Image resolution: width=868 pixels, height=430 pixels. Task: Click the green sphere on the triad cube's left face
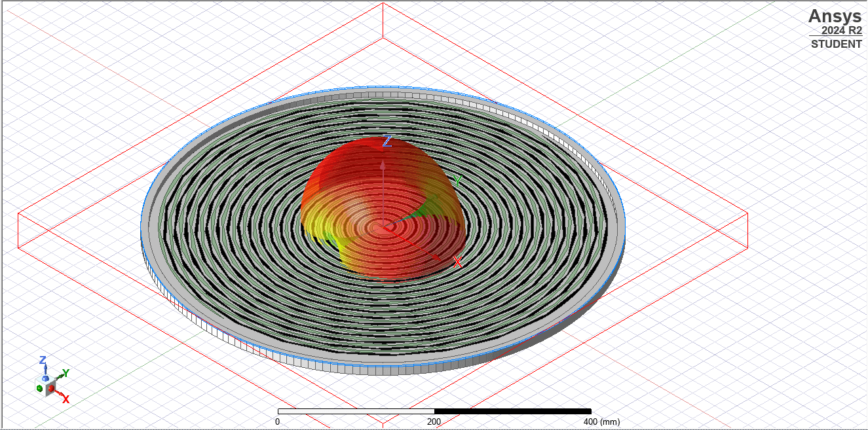39,388
